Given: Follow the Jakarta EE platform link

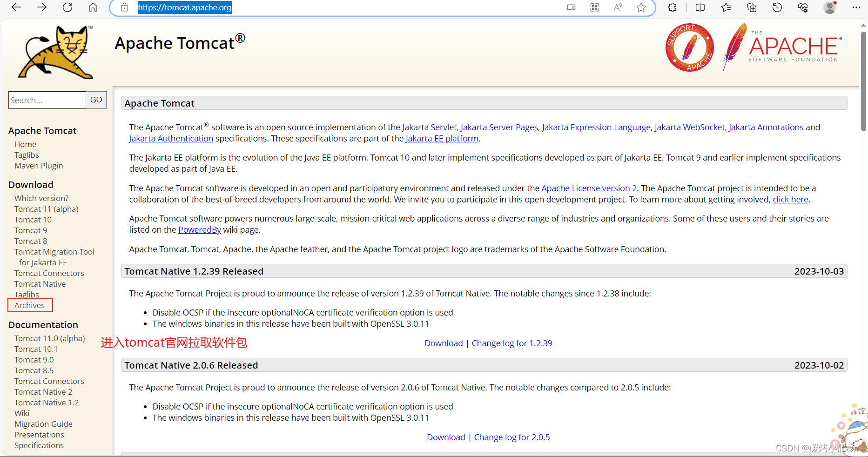Looking at the screenshot, I should click(x=442, y=139).
